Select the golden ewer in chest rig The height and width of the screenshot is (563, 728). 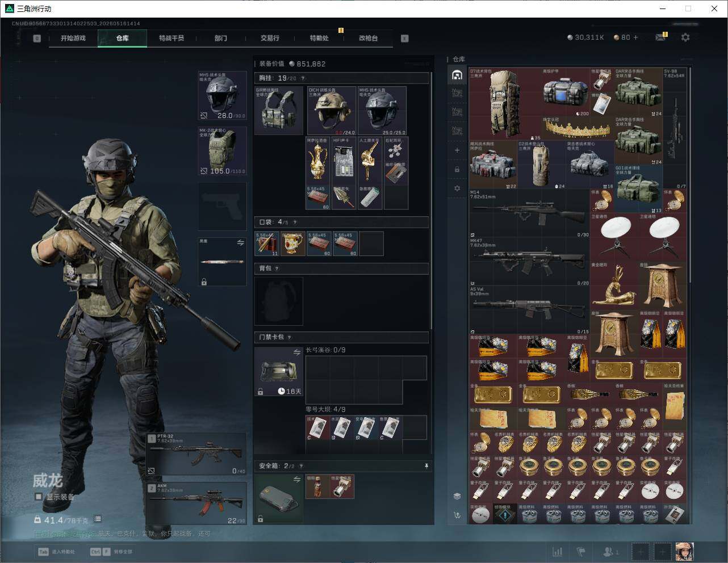pyautogui.click(x=318, y=161)
